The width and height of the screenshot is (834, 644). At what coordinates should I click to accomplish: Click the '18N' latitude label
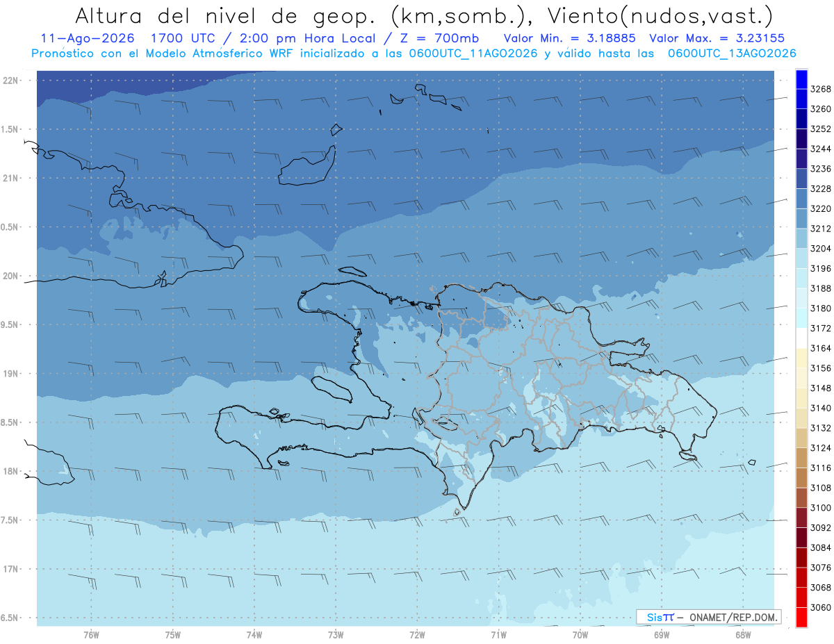[10, 472]
